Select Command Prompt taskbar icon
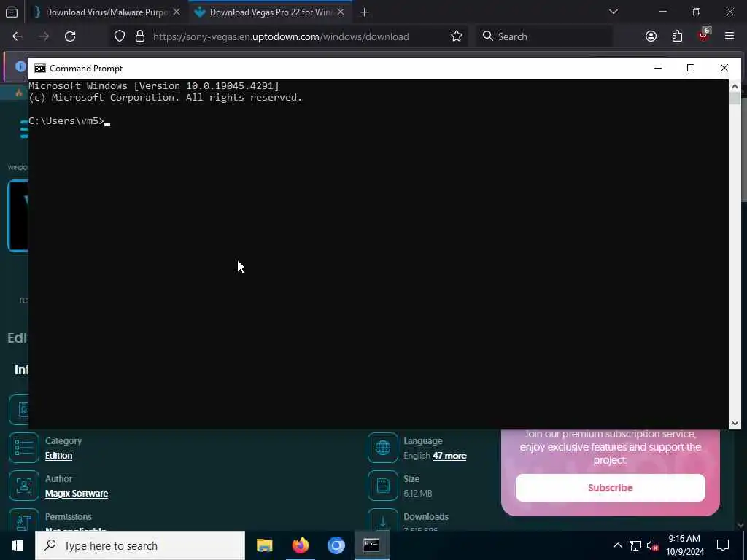747x560 pixels. 371,545
